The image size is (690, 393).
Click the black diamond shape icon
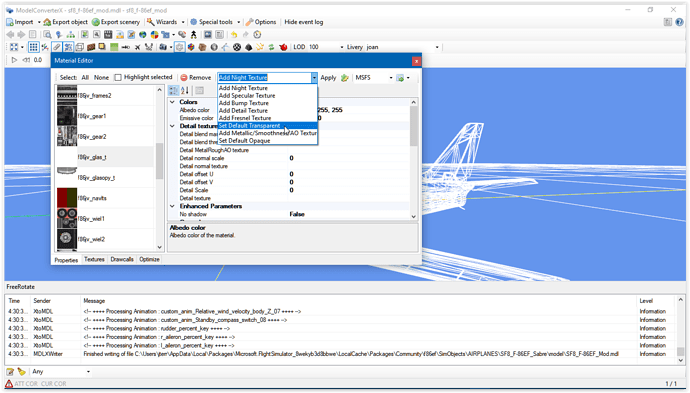[248, 47]
